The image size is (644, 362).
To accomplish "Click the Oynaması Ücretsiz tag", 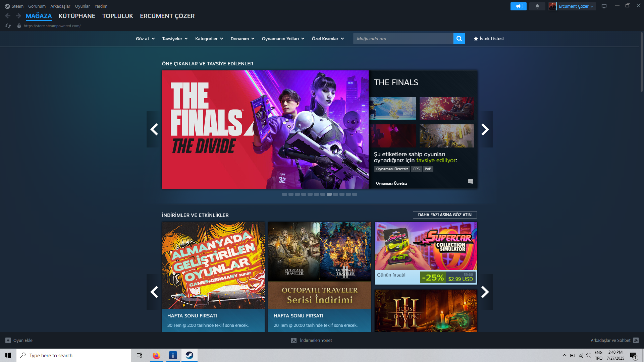I will pos(392,169).
